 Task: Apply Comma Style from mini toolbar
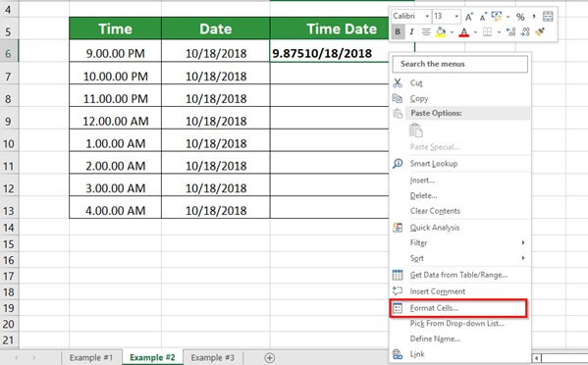pyautogui.click(x=534, y=17)
